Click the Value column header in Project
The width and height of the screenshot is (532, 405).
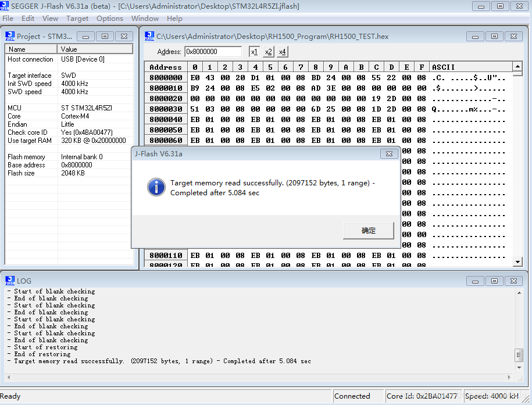coord(95,49)
